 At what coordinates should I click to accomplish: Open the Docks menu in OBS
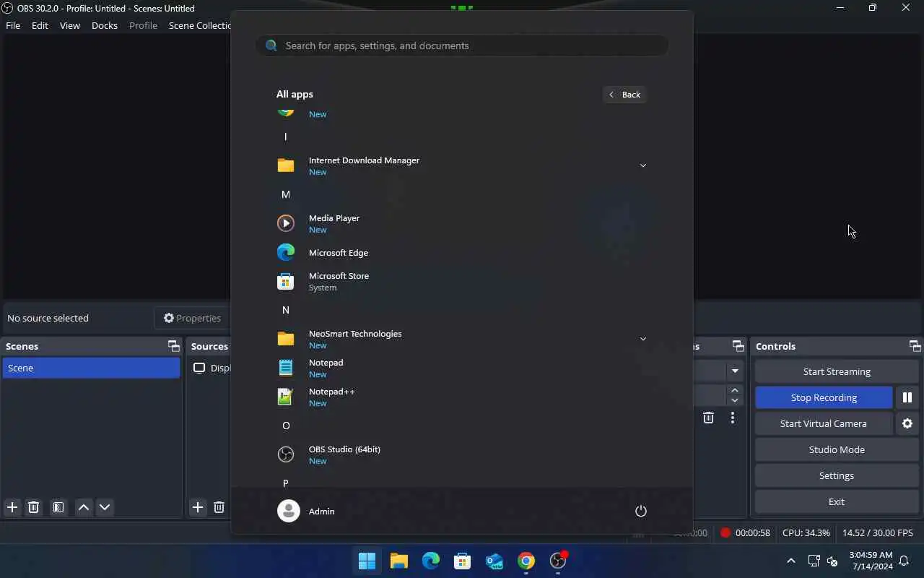[x=105, y=25]
